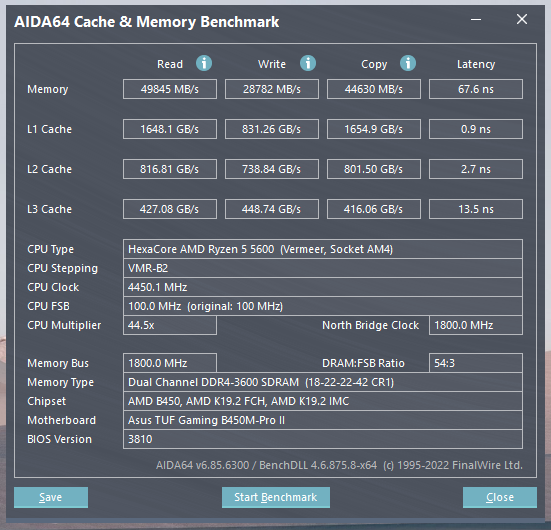Click the CPU Clock 4450.1 MHz field
The image size is (551, 530).
point(323,287)
